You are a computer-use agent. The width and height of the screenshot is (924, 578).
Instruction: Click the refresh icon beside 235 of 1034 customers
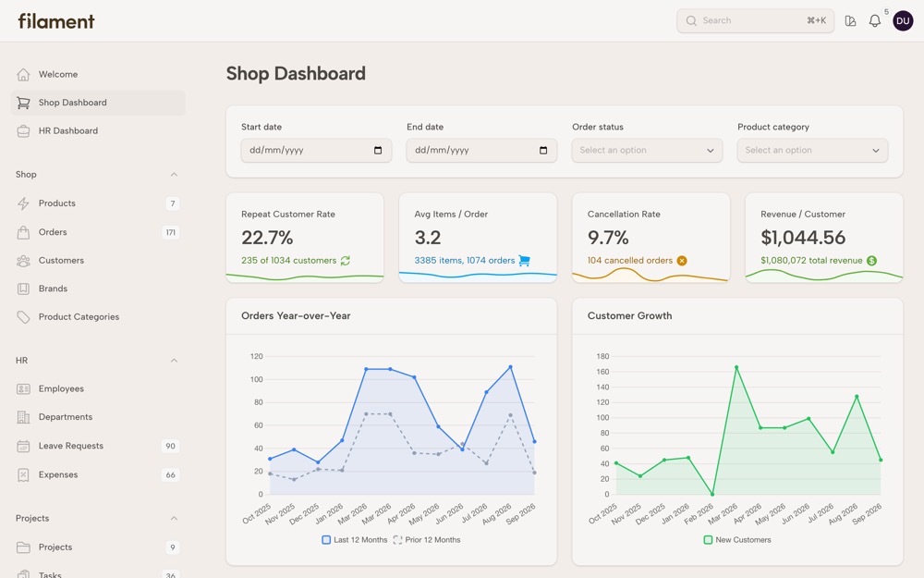[x=346, y=261]
